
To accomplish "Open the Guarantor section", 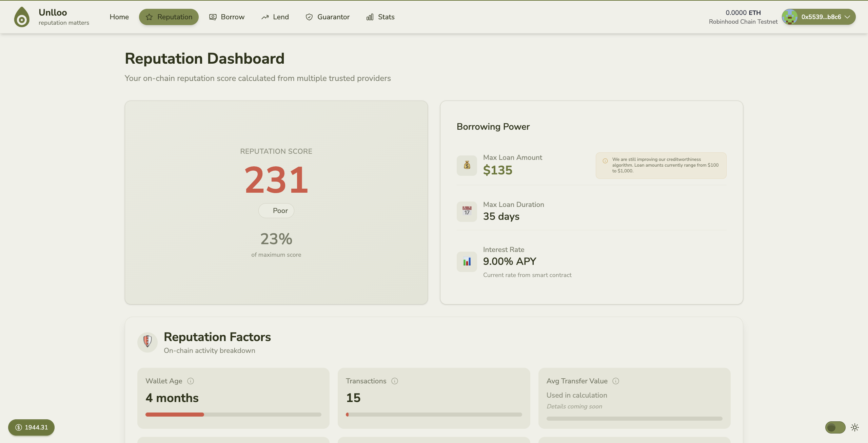I will click(328, 17).
